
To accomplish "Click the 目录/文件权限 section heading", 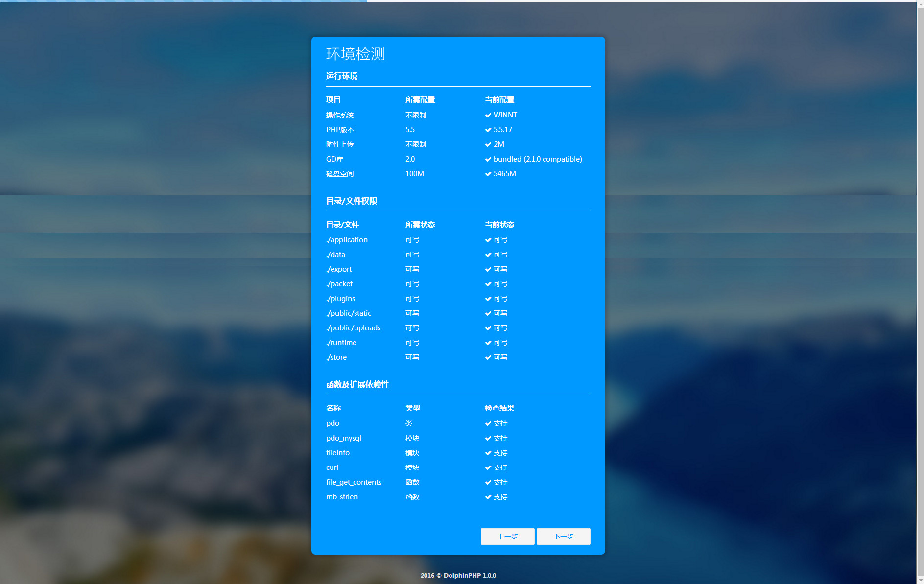I will pos(352,201).
